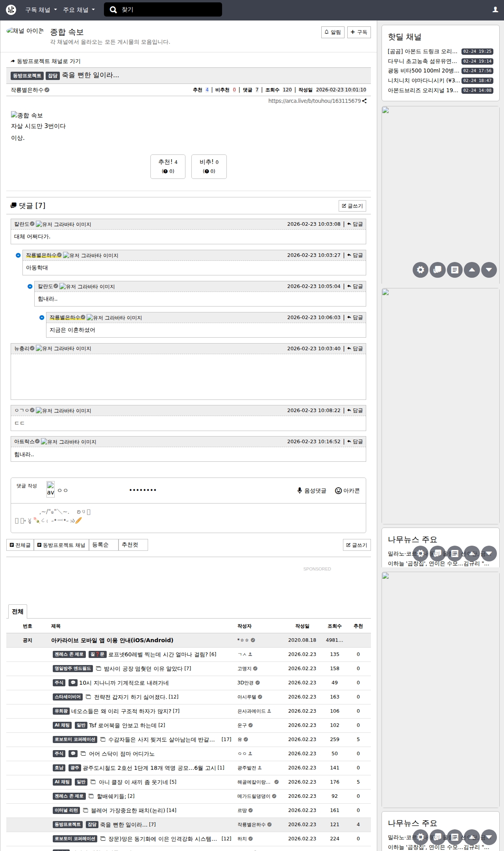Open hot deal 광동 비타500 100ml link
Viewport: 504px width, 851px height.
coord(423,71)
